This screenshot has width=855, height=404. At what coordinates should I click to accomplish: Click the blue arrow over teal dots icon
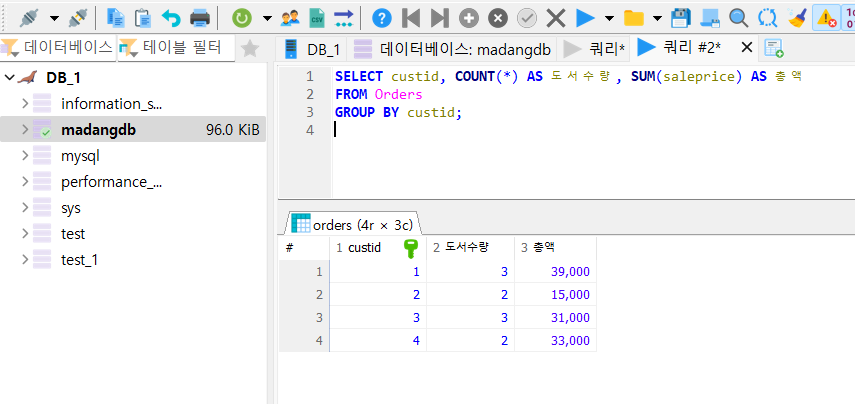(344, 19)
